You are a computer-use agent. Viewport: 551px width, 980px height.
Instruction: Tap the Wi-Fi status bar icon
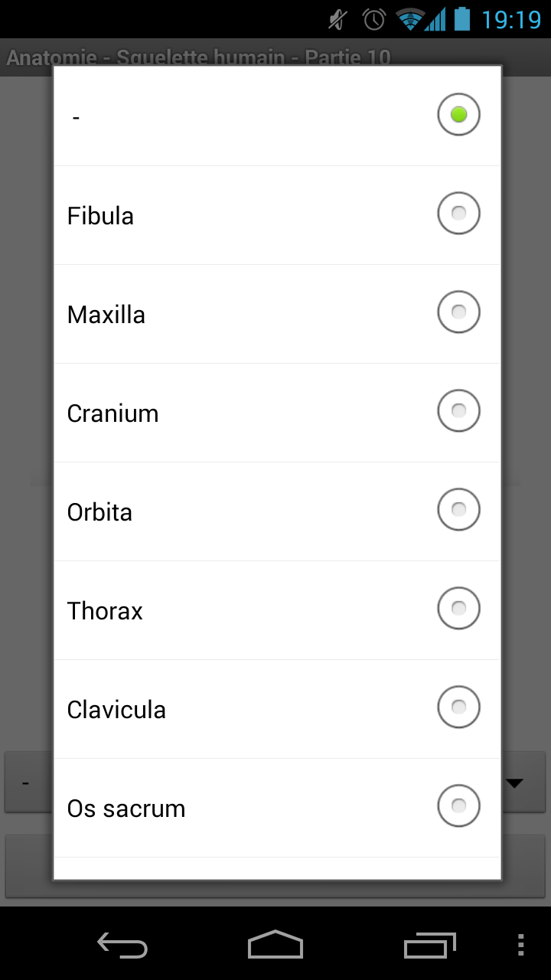pyautogui.click(x=410, y=19)
